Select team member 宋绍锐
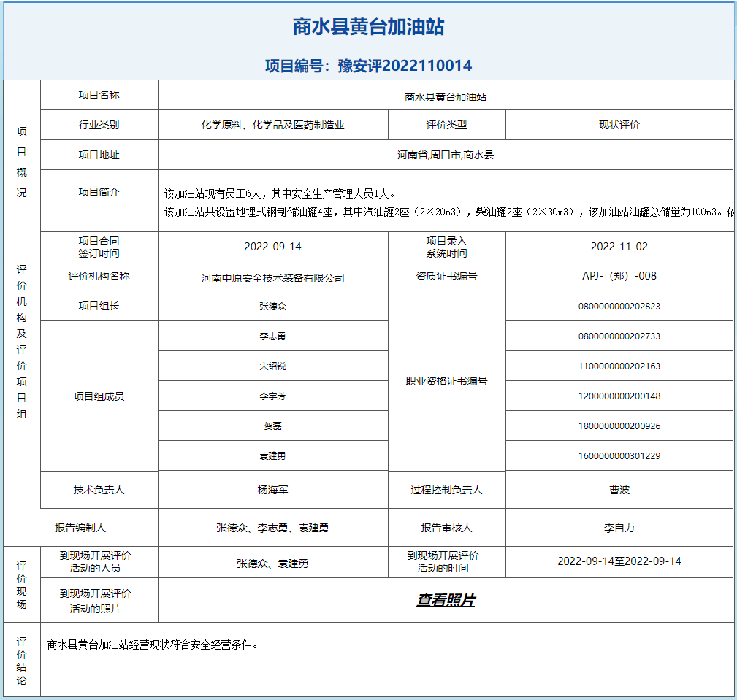 tap(272, 366)
